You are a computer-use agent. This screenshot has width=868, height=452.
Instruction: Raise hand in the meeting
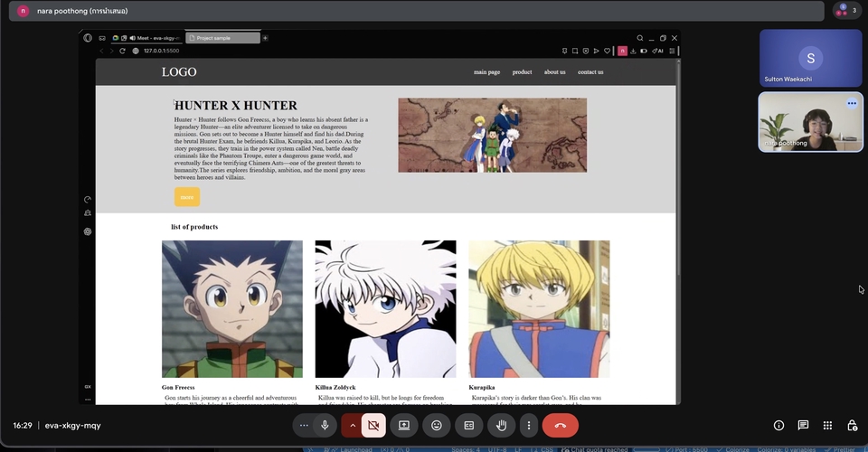(502, 426)
